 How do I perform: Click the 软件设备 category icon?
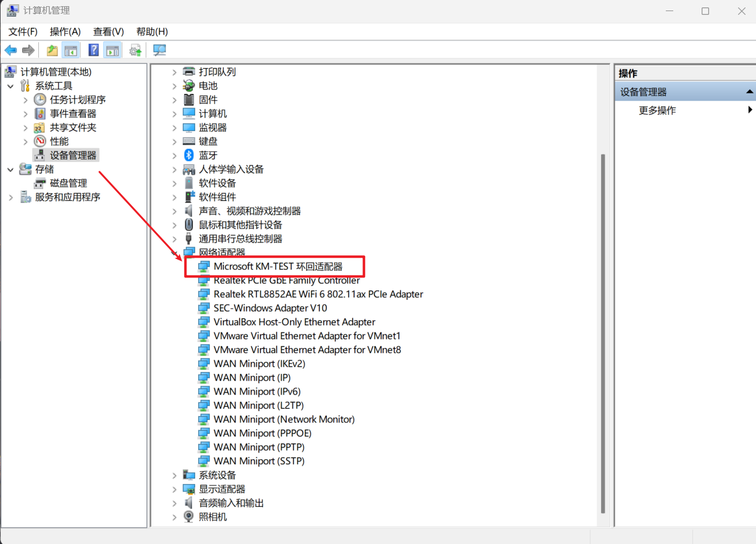click(189, 183)
